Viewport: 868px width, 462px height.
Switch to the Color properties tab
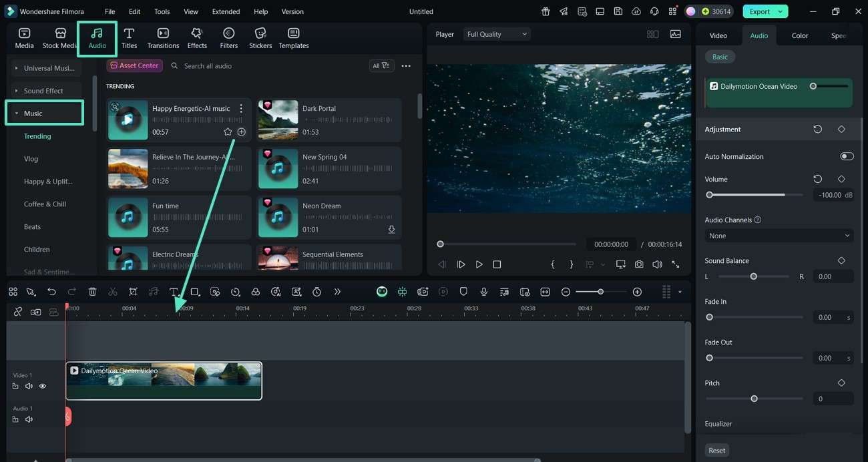pyautogui.click(x=800, y=35)
